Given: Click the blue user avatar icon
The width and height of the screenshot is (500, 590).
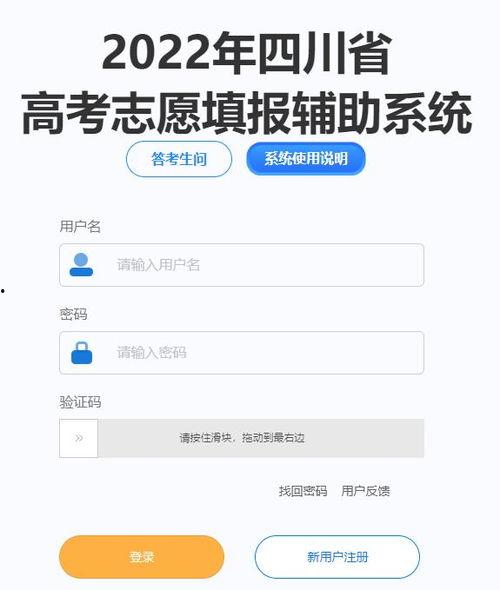Looking at the screenshot, I should pos(81,265).
